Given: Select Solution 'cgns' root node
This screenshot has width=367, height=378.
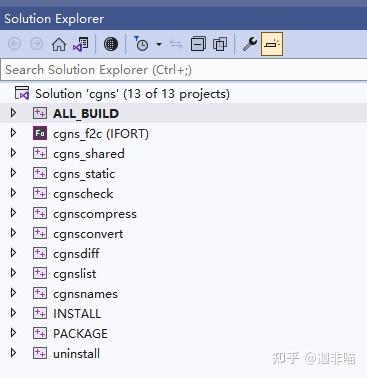Looking at the screenshot, I should point(132,94).
